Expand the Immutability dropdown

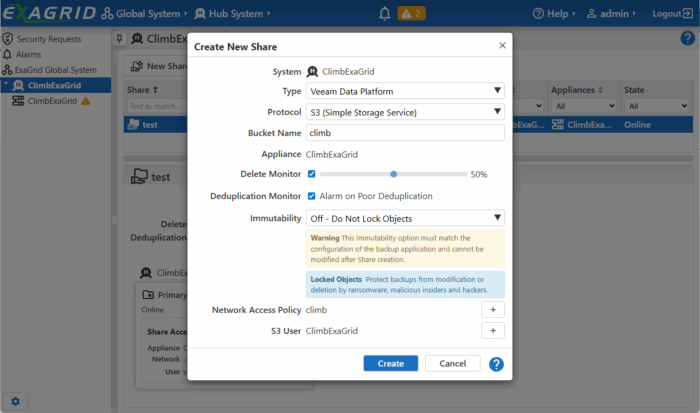pos(405,218)
